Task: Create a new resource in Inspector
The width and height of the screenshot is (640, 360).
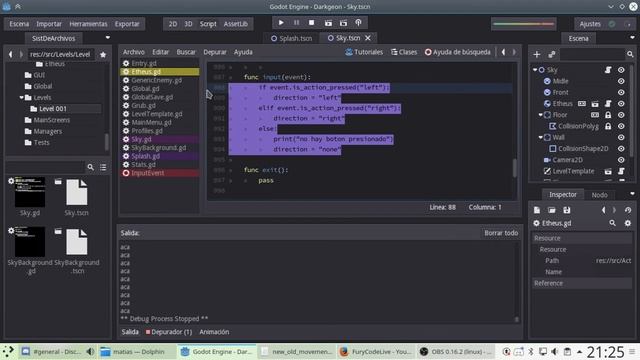Action: click(537, 210)
